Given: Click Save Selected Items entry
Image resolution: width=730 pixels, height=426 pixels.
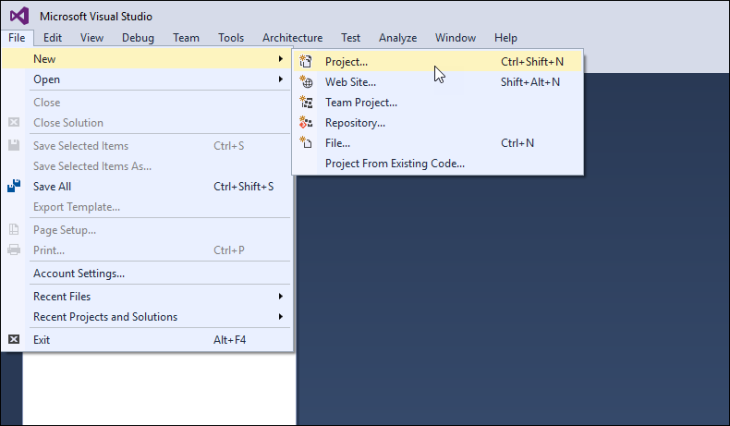Looking at the screenshot, I should (147, 146).
